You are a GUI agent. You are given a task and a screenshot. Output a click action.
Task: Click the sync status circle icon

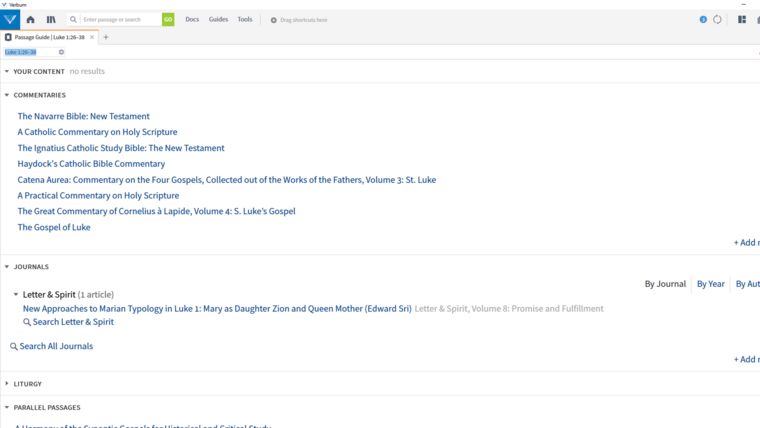(x=717, y=19)
